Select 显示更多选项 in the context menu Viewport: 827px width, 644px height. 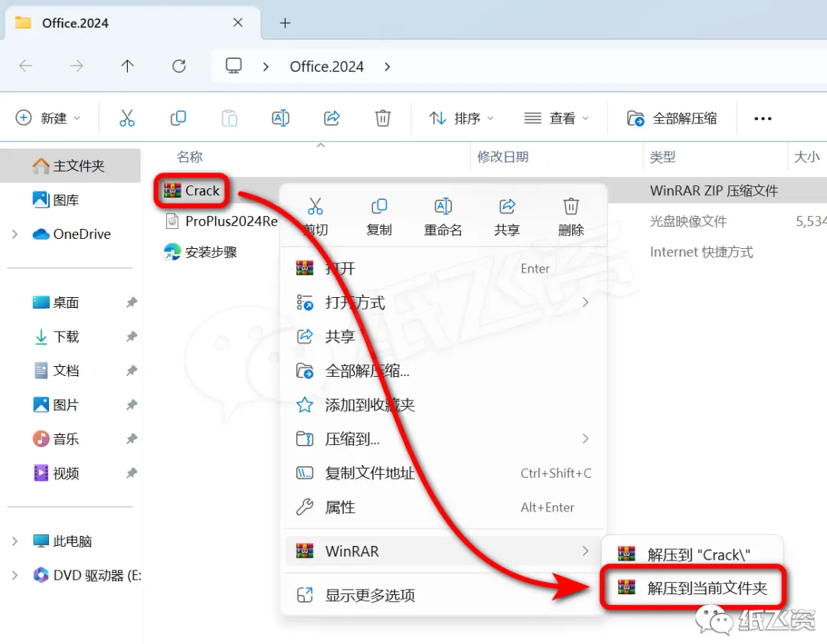443,596
